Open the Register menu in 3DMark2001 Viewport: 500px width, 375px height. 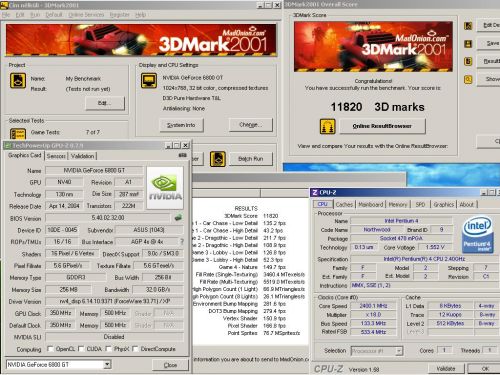[x=120, y=15]
